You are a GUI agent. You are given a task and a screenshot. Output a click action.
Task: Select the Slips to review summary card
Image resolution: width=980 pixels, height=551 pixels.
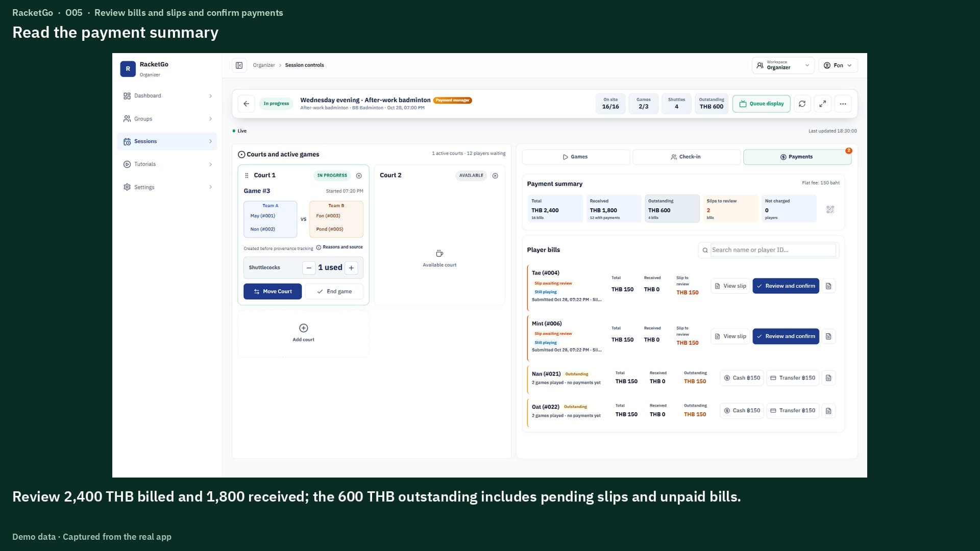pyautogui.click(x=730, y=209)
